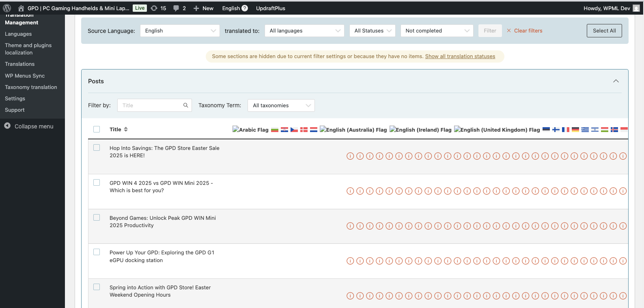Click the Danish flag column header
The image size is (644, 308).
pos(304,130)
